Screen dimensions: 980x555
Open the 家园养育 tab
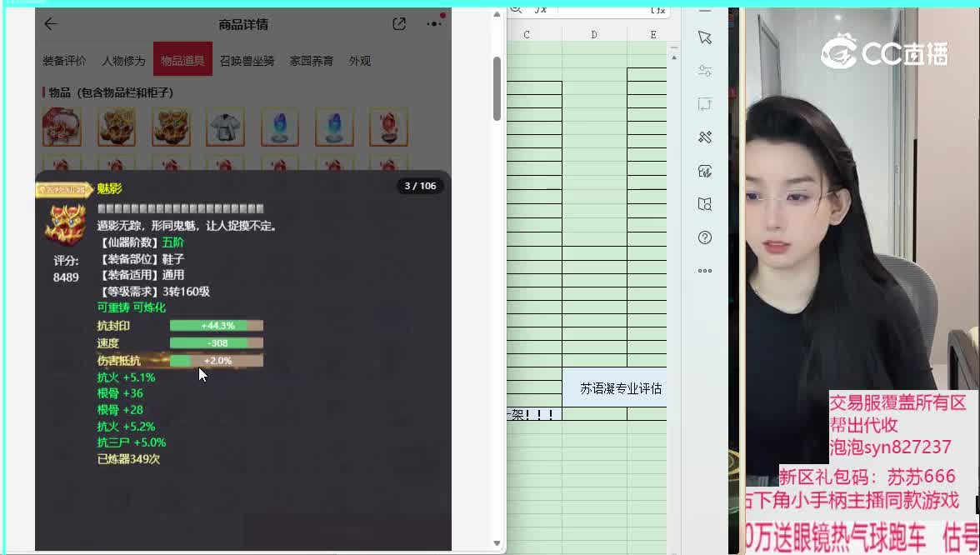[312, 61]
